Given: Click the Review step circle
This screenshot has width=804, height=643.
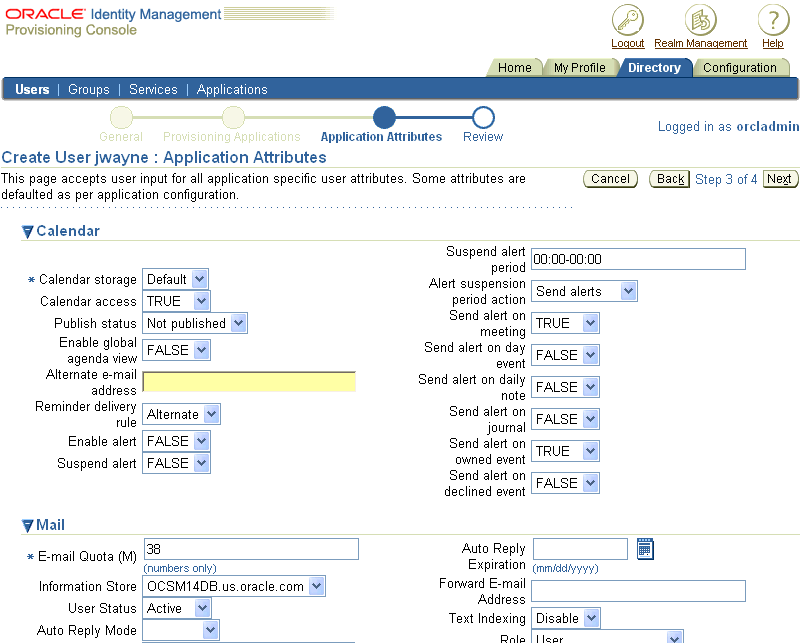Looking at the screenshot, I should 483,118.
